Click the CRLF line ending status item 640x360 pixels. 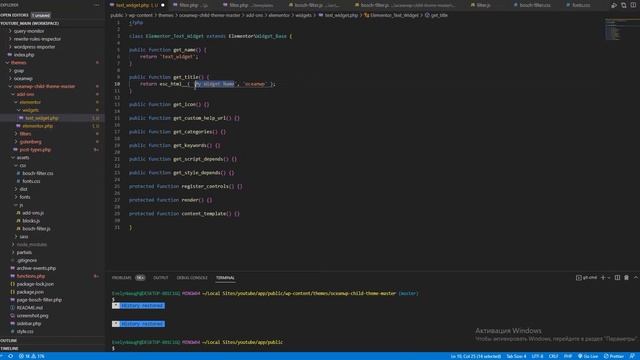pos(553,356)
